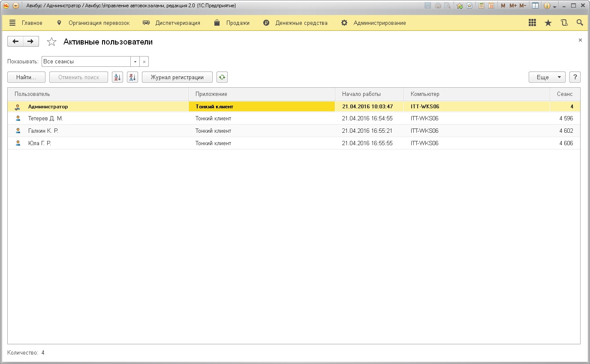Open the Диспетчеризация section
The width and height of the screenshot is (590, 364).
pyautogui.click(x=177, y=23)
